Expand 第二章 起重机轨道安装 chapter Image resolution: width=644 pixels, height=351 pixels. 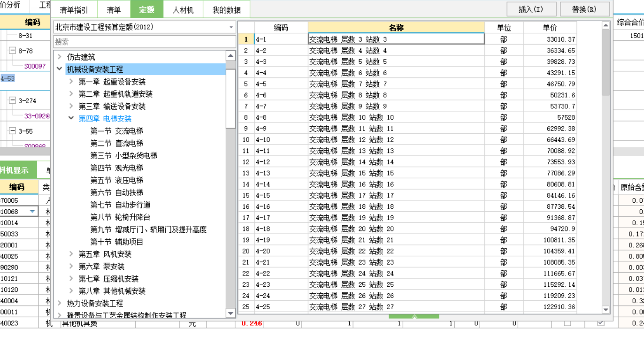tap(71, 94)
